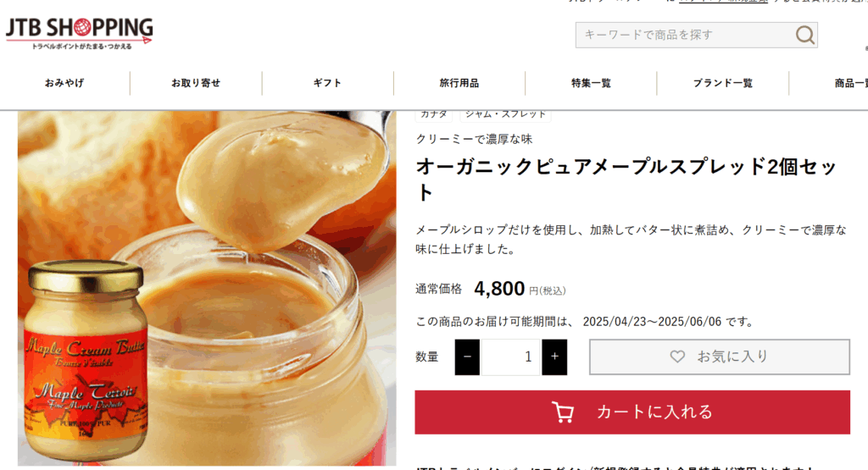
Task: Click the maple spread product image
Action: [207, 288]
